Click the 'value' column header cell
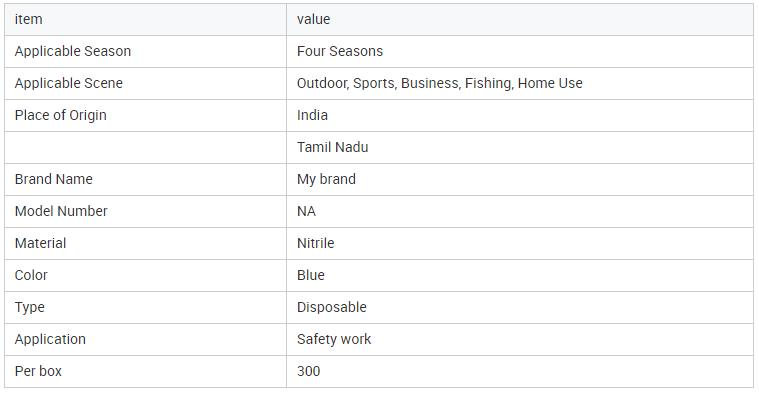 (520, 19)
